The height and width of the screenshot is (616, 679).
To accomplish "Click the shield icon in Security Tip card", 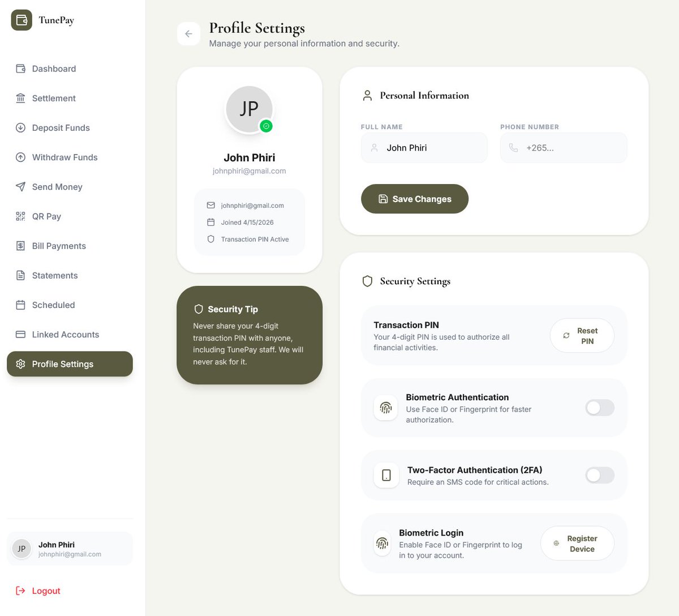I will [x=199, y=309].
